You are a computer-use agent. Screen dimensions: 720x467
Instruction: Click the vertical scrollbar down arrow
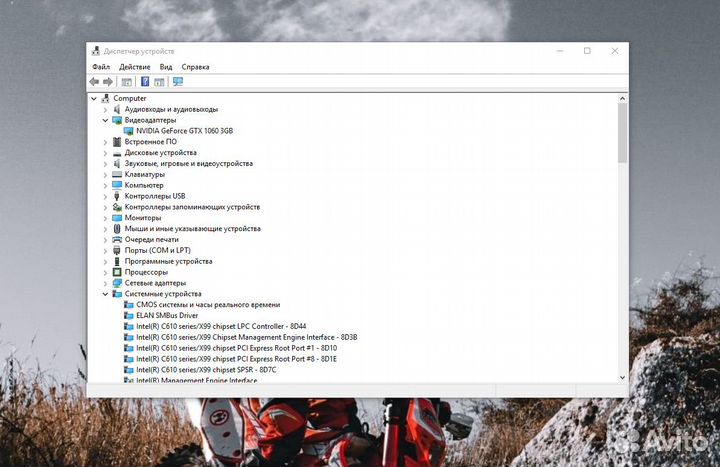(623, 377)
